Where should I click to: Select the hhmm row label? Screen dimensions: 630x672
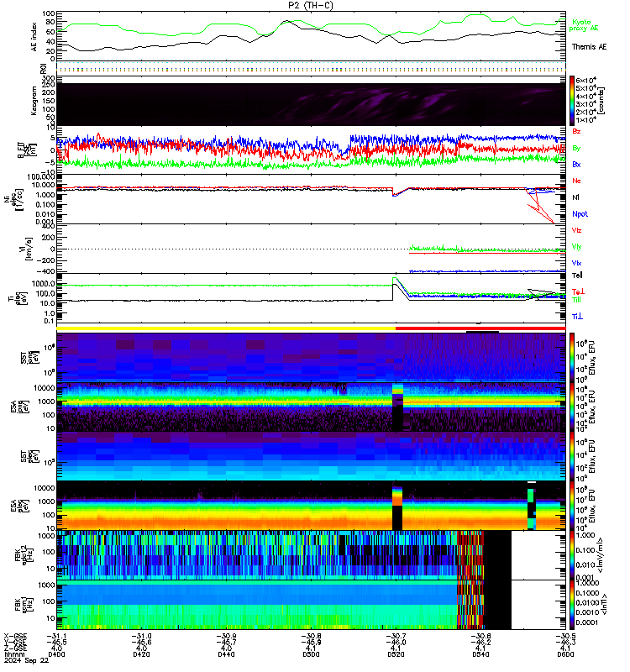[13, 654]
